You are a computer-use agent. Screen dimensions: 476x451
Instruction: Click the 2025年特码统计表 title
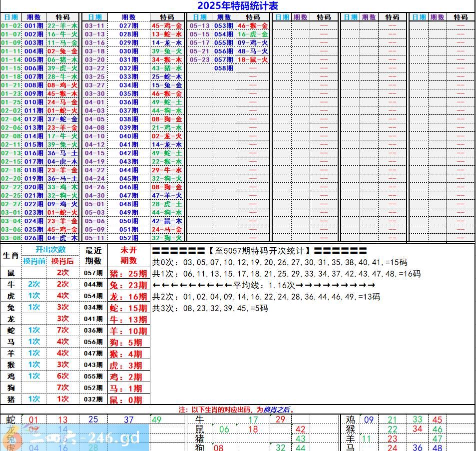point(238,6)
